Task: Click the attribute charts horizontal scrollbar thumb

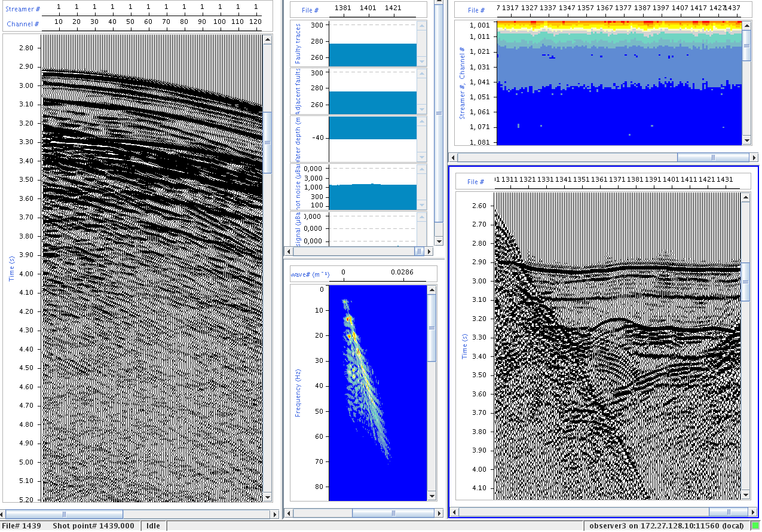Action: click(418, 252)
